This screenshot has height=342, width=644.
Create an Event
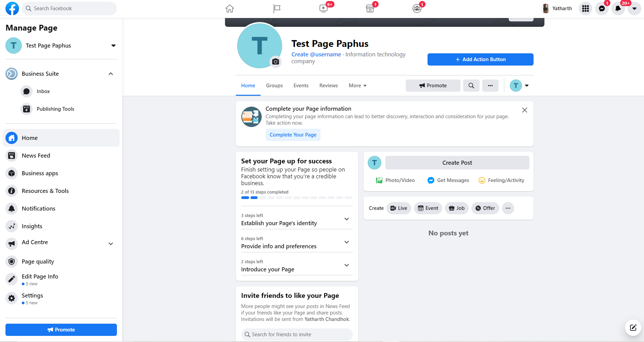[428, 208]
